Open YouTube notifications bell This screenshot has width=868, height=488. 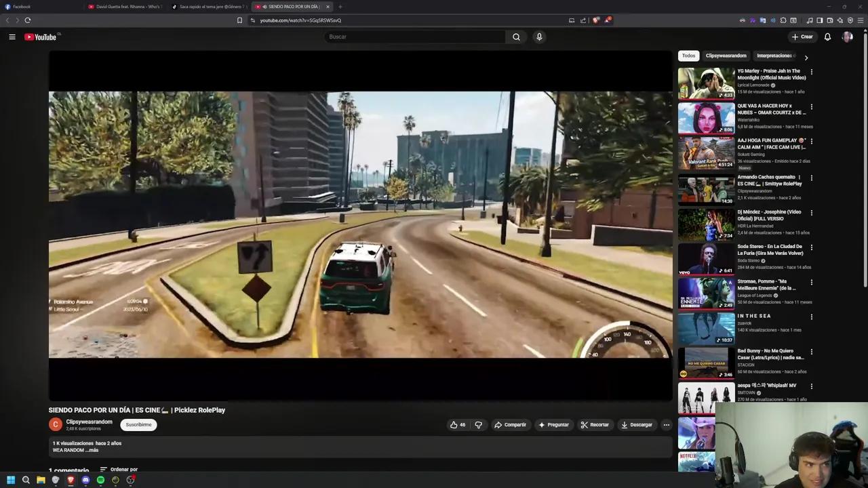click(x=827, y=37)
